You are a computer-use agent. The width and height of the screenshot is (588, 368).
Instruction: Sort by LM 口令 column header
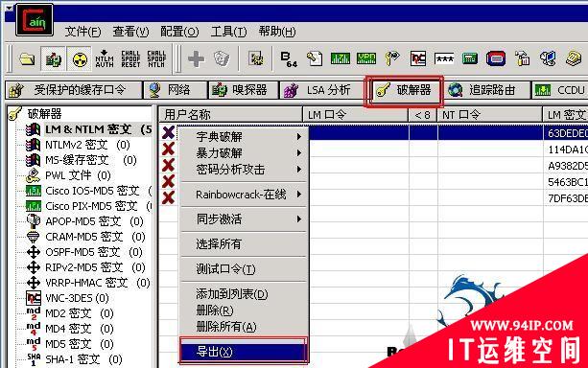(x=355, y=115)
